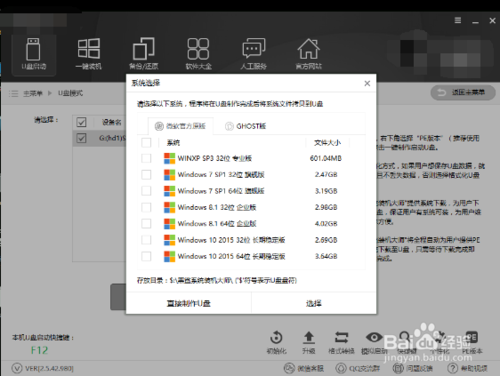
Task: Open the 一键装机 one-click install section
Action: (88, 54)
